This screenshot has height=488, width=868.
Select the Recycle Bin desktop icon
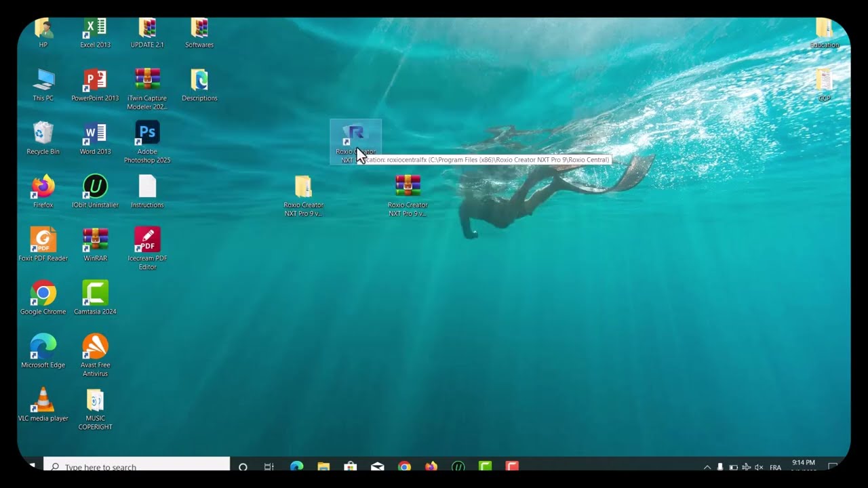43,138
